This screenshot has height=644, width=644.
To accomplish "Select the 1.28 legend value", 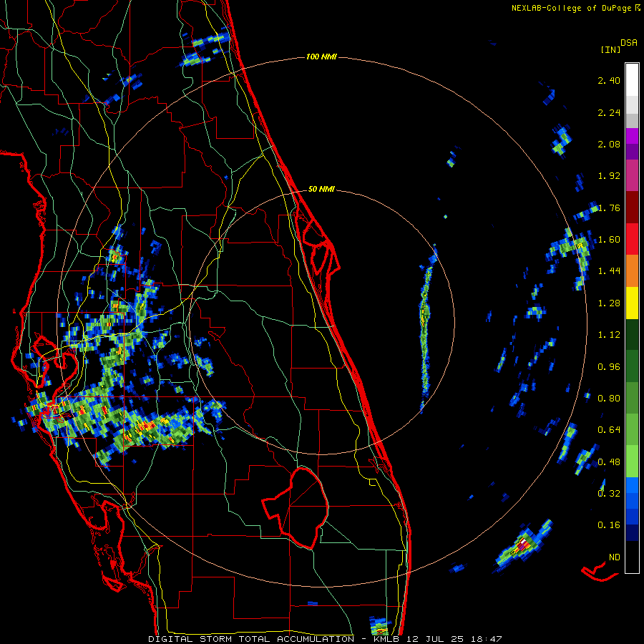I will click(x=609, y=303).
